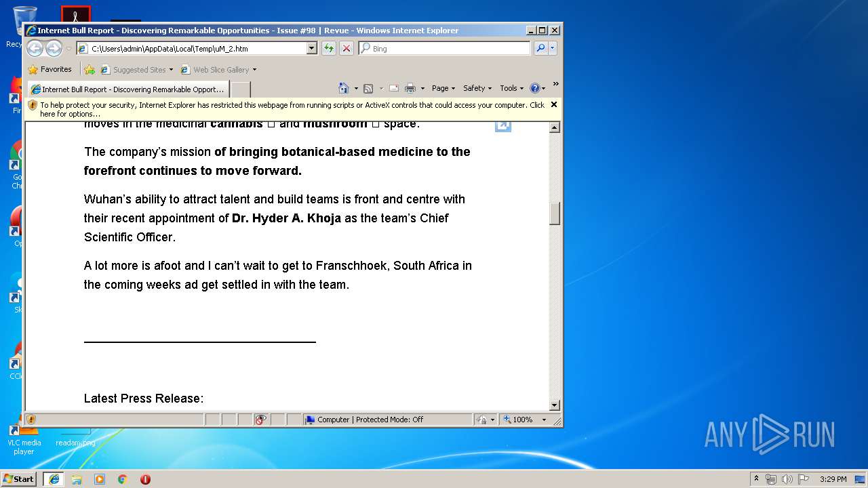Expand the Web Slice Gallery dropdown arrow
868x488 pixels.
pos(254,70)
